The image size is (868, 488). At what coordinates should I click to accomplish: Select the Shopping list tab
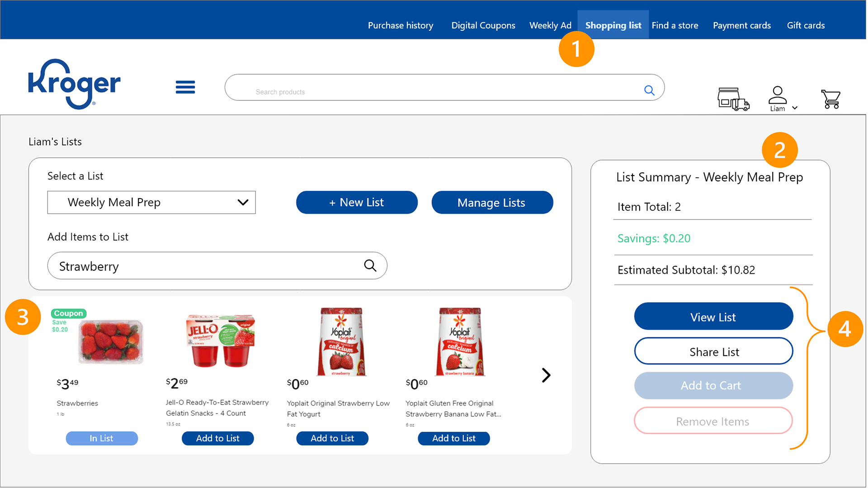pyautogui.click(x=613, y=25)
